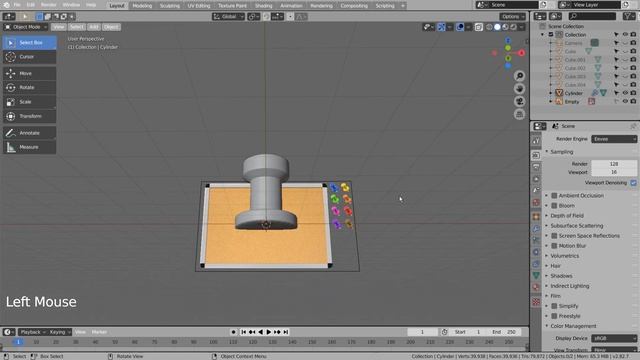The height and width of the screenshot is (360, 640).
Task: Switch to the UV Editing workspace tab
Action: 199,6
